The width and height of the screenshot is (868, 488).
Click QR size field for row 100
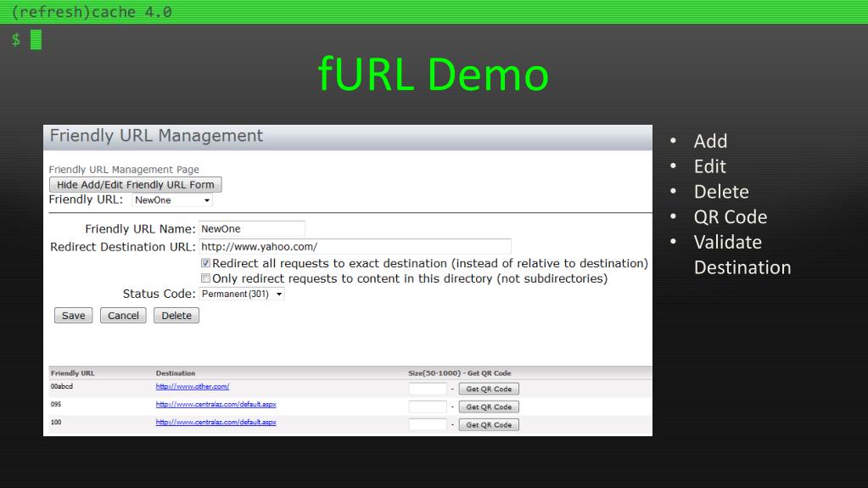click(428, 424)
